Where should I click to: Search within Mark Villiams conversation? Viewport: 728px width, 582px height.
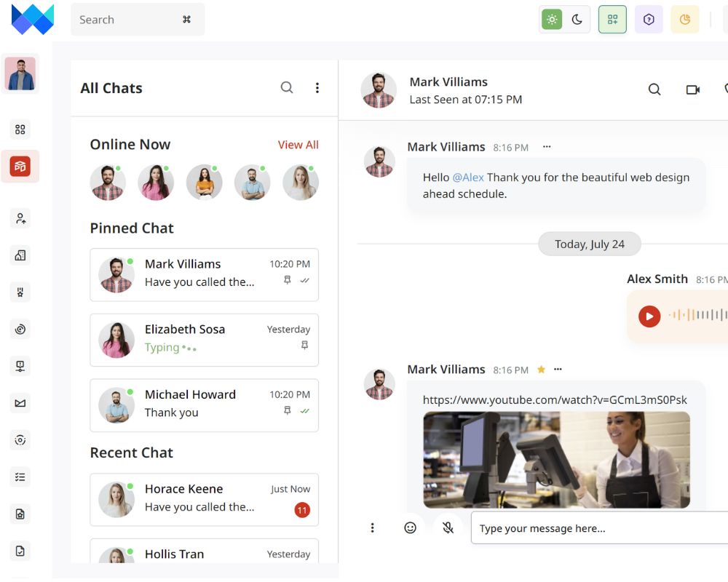click(654, 89)
